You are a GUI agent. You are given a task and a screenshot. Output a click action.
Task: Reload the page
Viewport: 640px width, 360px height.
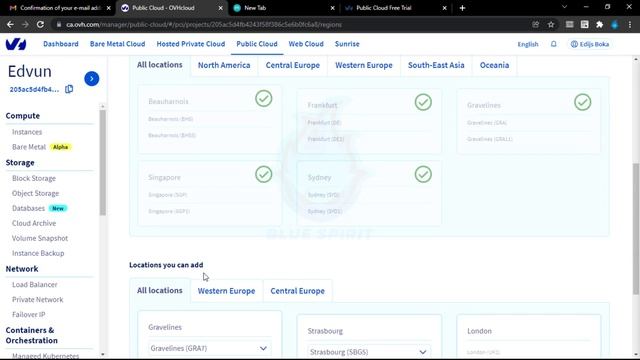point(40,24)
